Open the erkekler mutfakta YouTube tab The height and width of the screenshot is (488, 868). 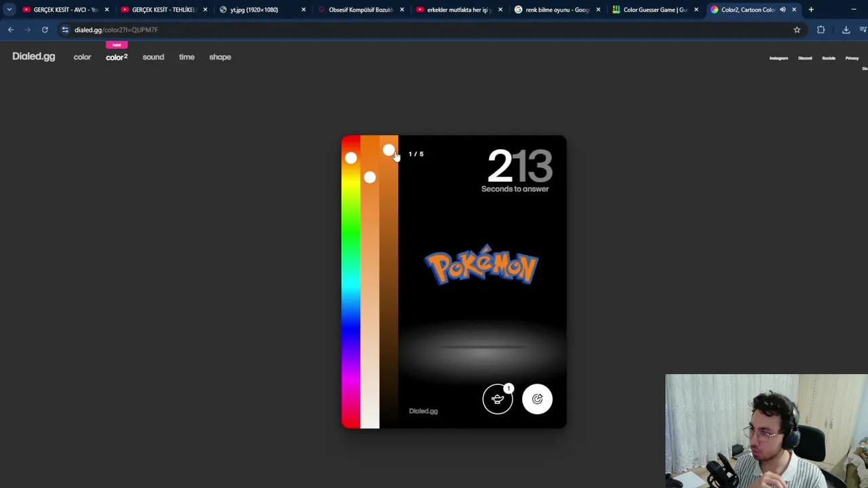tap(459, 9)
